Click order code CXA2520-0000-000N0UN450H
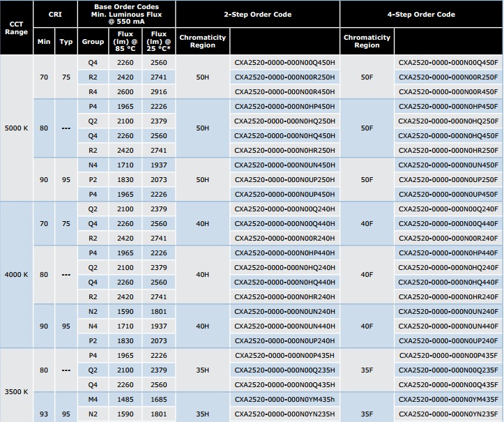The height and width of the screenshot is (422, 504). point(284,165)
